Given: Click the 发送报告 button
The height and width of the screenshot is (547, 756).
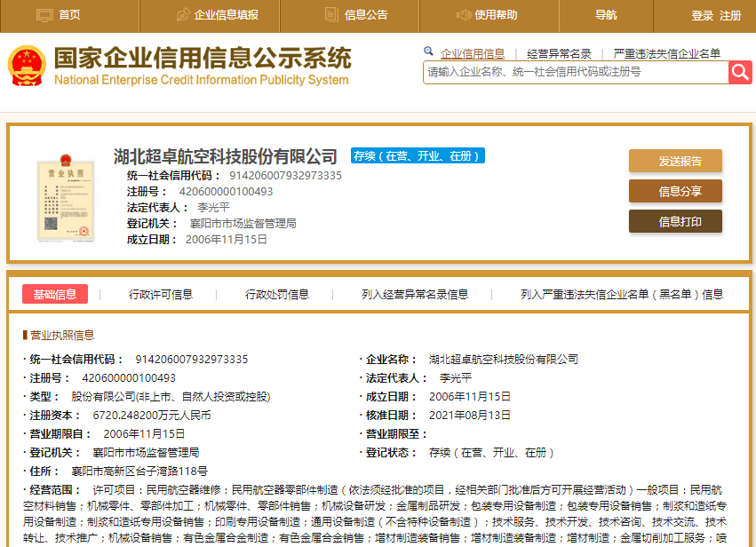Looking at the screenshot, I should pyautogui.click(x=675, y=161).
